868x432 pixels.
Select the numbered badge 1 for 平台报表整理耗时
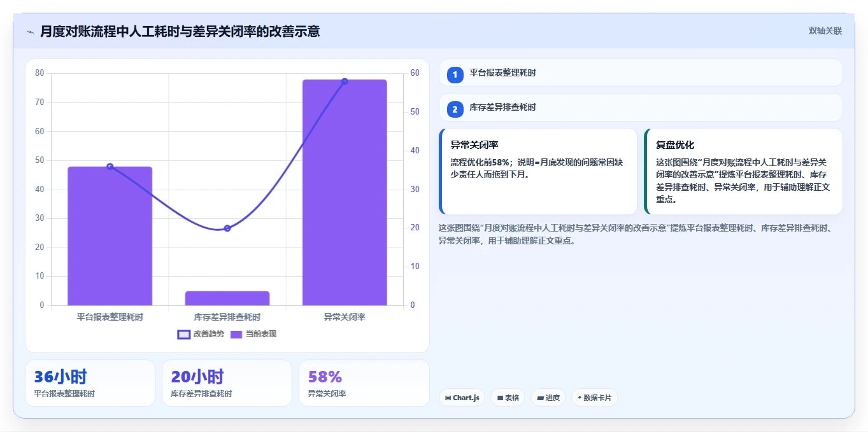tap(455, 74)
